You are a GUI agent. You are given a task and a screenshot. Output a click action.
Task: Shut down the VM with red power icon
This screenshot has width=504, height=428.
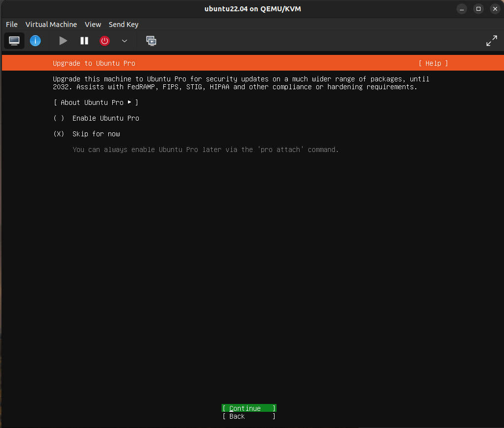coord(105,41)
